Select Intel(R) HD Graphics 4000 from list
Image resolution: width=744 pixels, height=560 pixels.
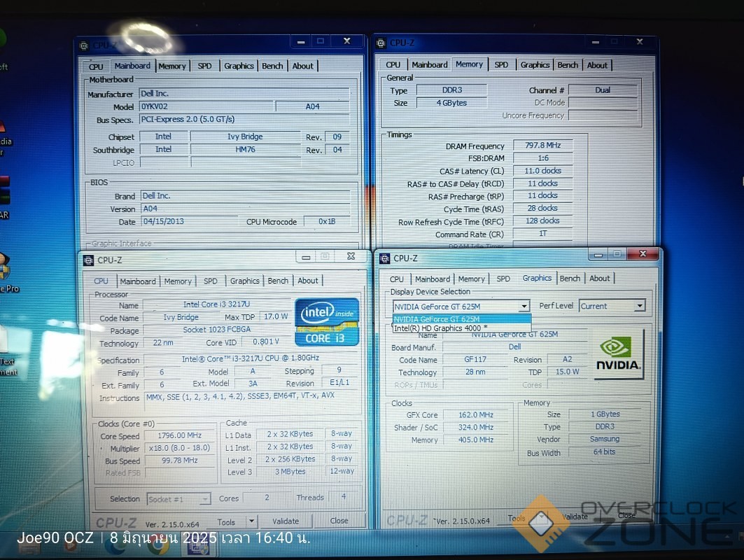[x=440, y=328]
